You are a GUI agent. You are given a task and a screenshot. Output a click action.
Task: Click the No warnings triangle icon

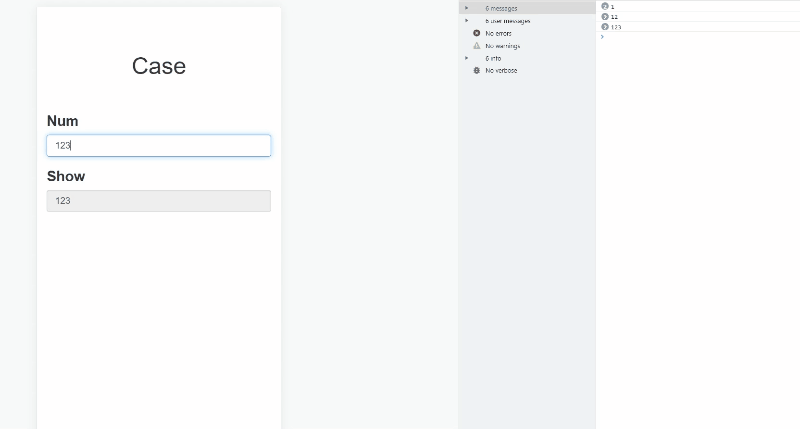coord(476,46)
